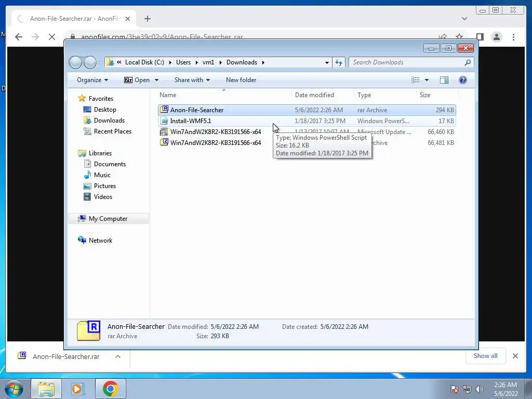
Task: Sort by the Type column header
Action: coord(364,95)
